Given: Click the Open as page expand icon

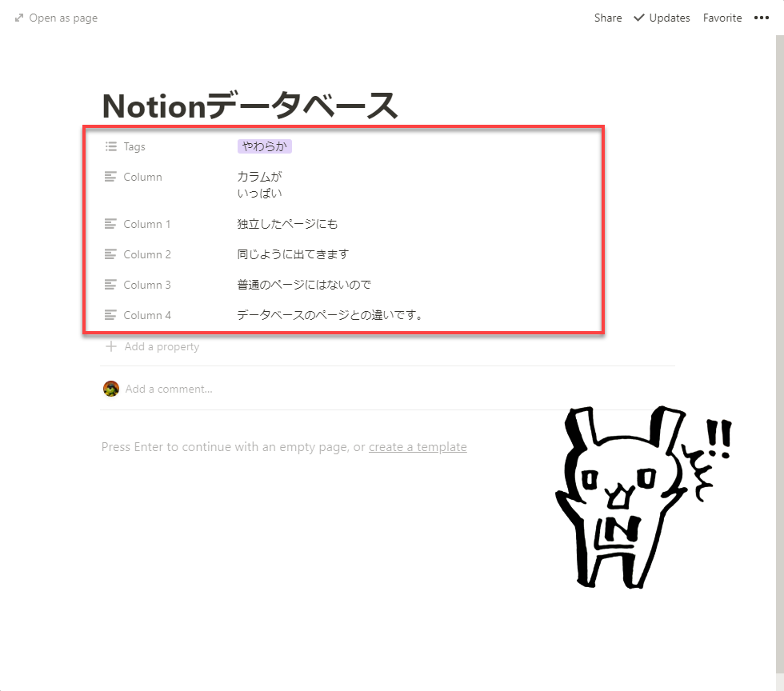Looking at the screenshot, I should point(19,18).
